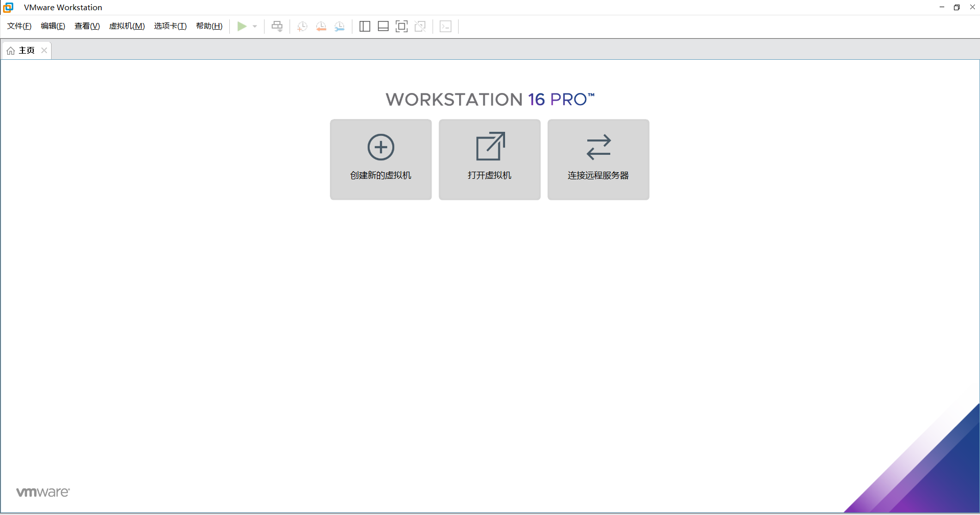Open the 帮助(H) menu
The image size is (980, 515).
coord(209,26)
